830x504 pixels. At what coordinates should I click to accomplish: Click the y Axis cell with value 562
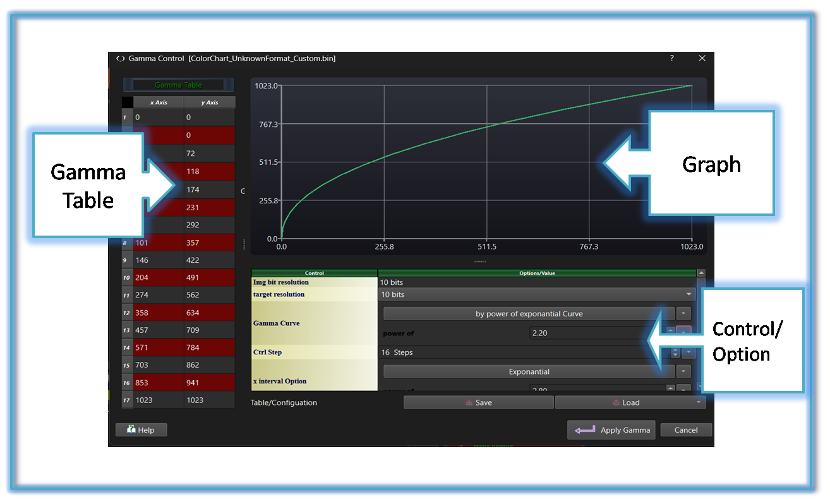coord(210,295)
